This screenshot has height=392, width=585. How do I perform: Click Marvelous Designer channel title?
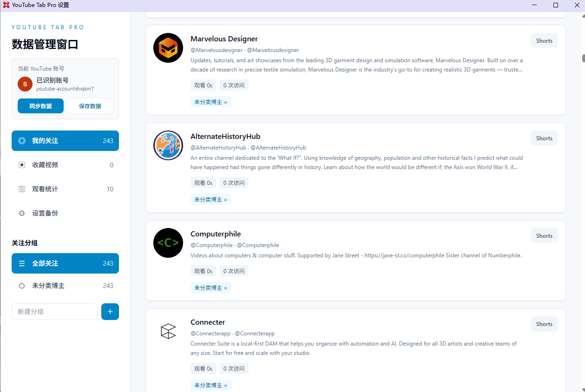click(224, 39)
